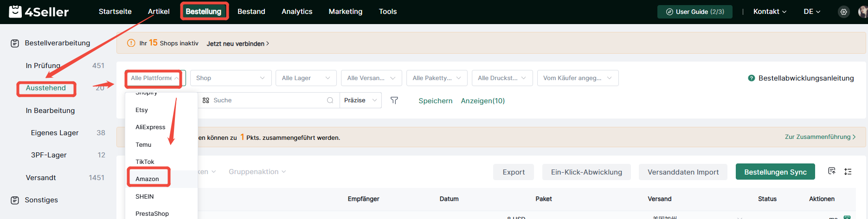Click the Datum column header
868x219 pixels.
449,199
